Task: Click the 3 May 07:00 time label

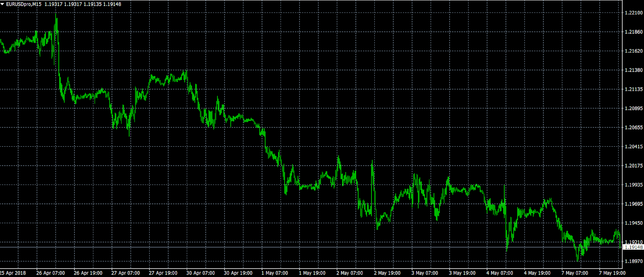Action: [425, 273]
